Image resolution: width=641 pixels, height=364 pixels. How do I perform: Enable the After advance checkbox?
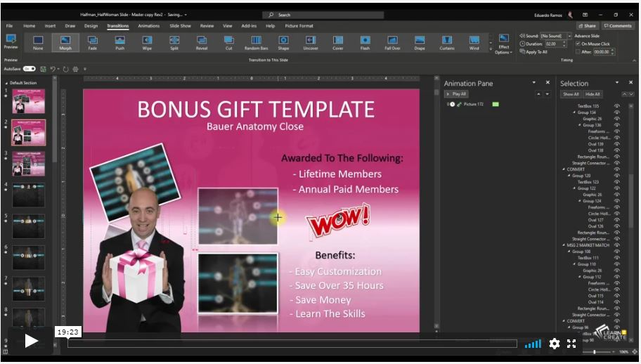pos(578,52)
